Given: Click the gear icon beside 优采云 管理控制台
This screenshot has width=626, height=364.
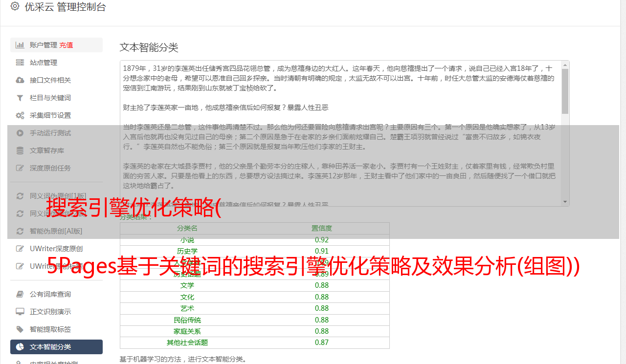Looking at the screenshot, I should click(x=15, y=6).
